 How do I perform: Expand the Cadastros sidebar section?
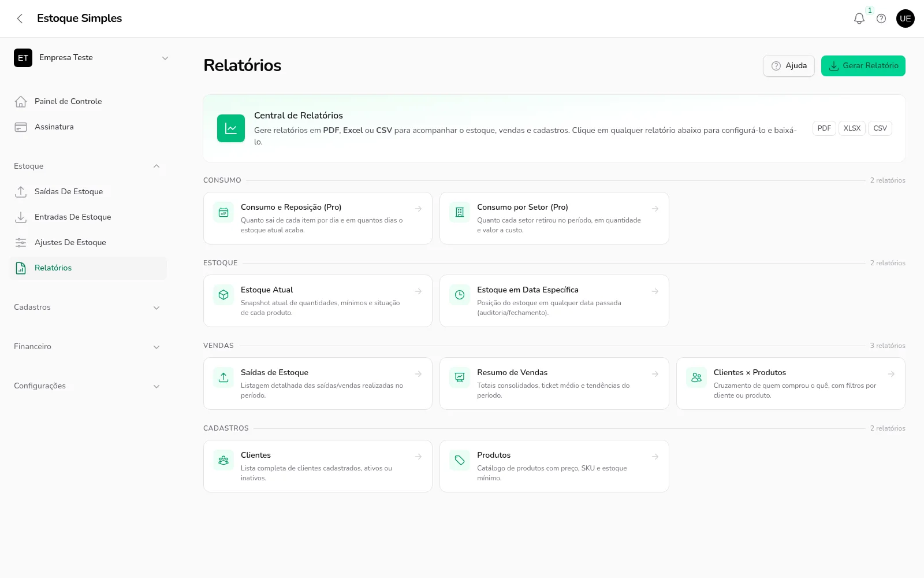[x=88, y=307]
